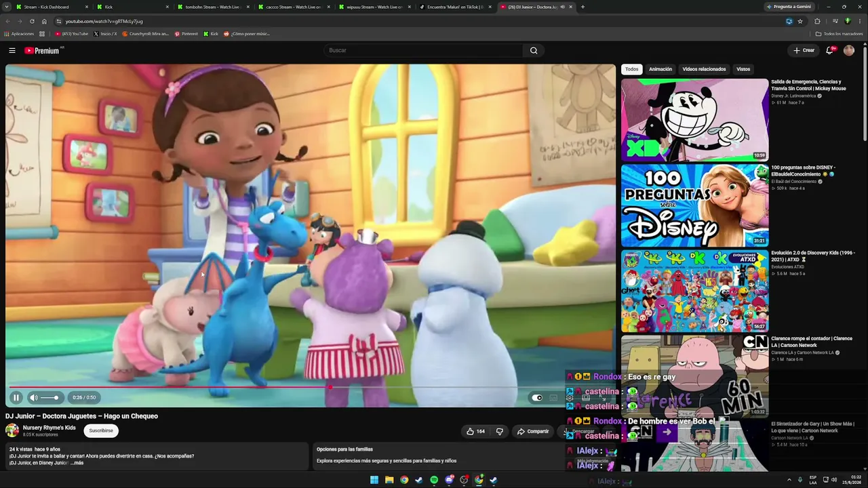The width and height of the screenshot is (868, 488).
Task: Click Crear button to create content
Action: pos(804,50)
